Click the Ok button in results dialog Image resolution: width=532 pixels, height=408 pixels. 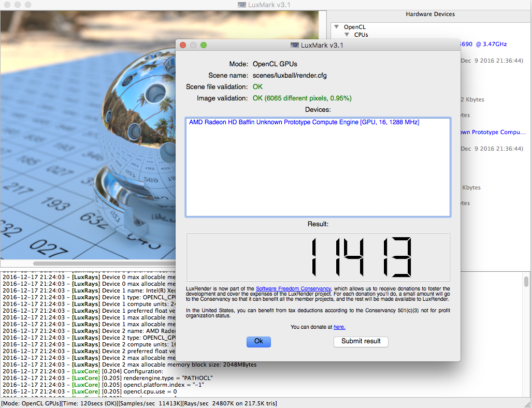pyautogui.click(x=258, y=342)
